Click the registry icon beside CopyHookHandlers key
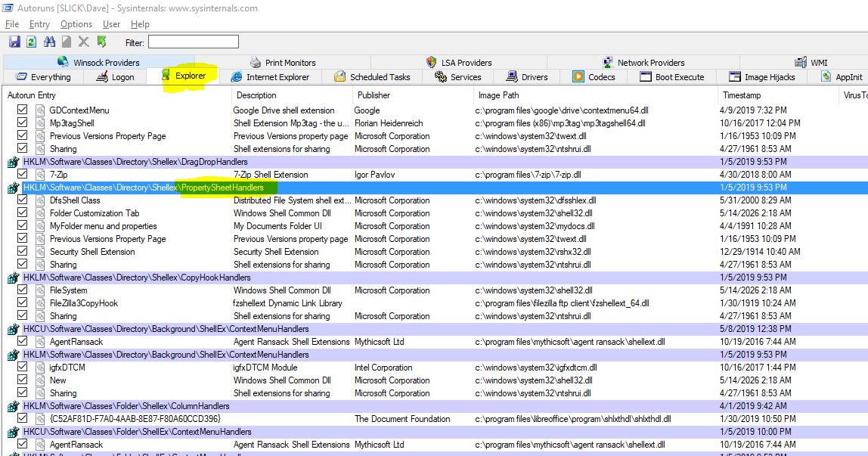 14,278
